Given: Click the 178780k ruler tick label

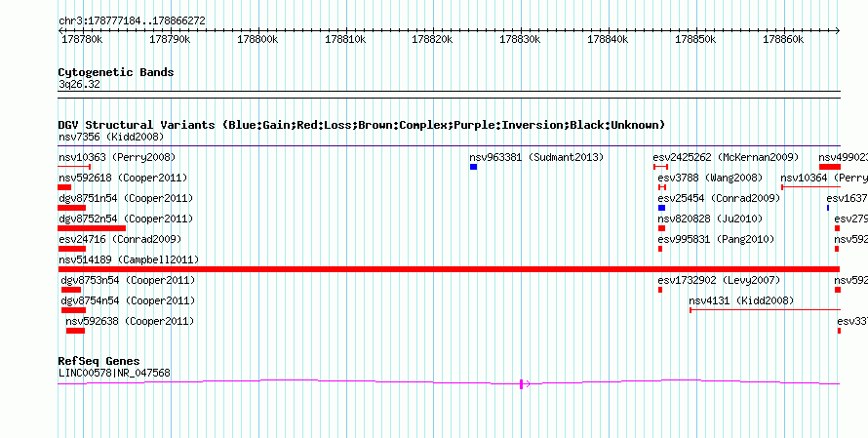Looking at the screenshot, I should point(82,39).
